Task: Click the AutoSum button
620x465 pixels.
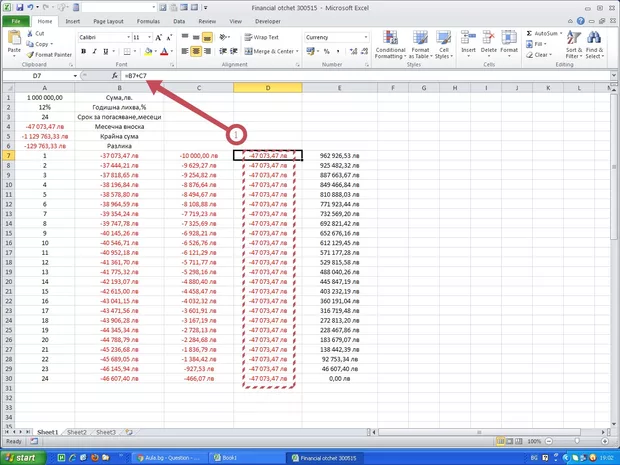Action: pyautogui.click(x=542, y=33)
